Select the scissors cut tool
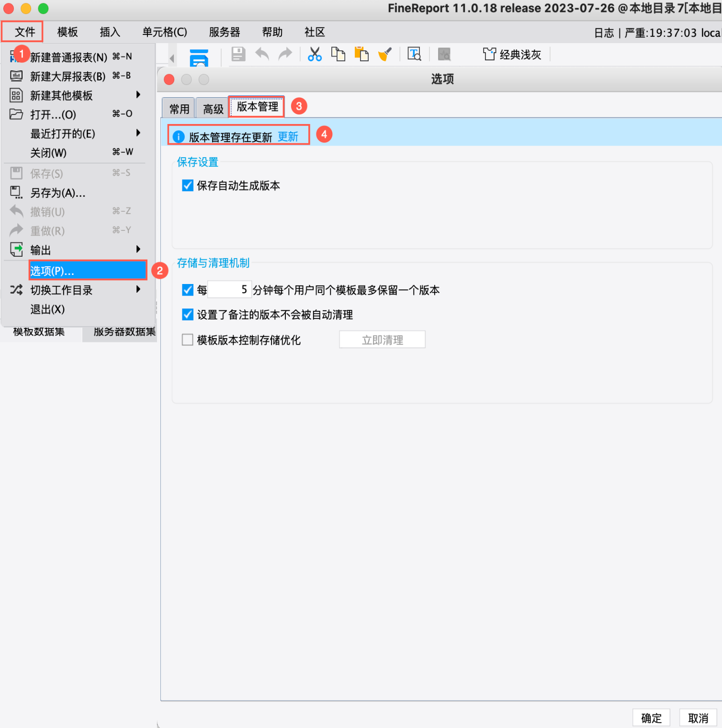 [315, 54]
